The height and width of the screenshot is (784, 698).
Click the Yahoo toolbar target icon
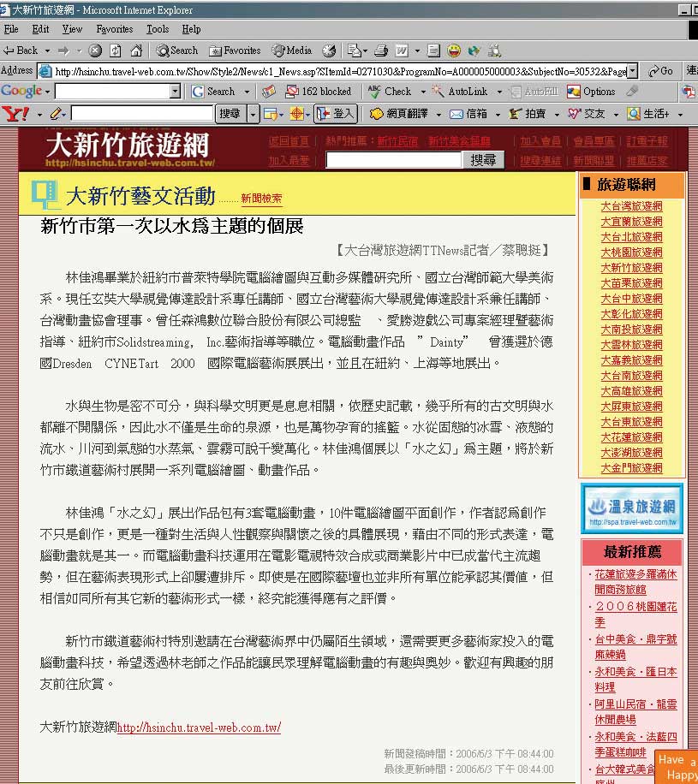click(x=296, y=114)
